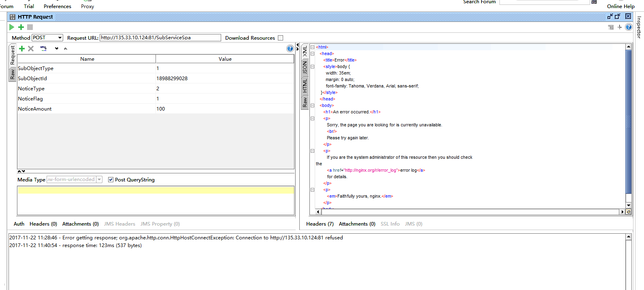Click the response panel bottom-right corner icon
Image resolution: width=644 pixels, height=290 pixels.
coord(629,212)
